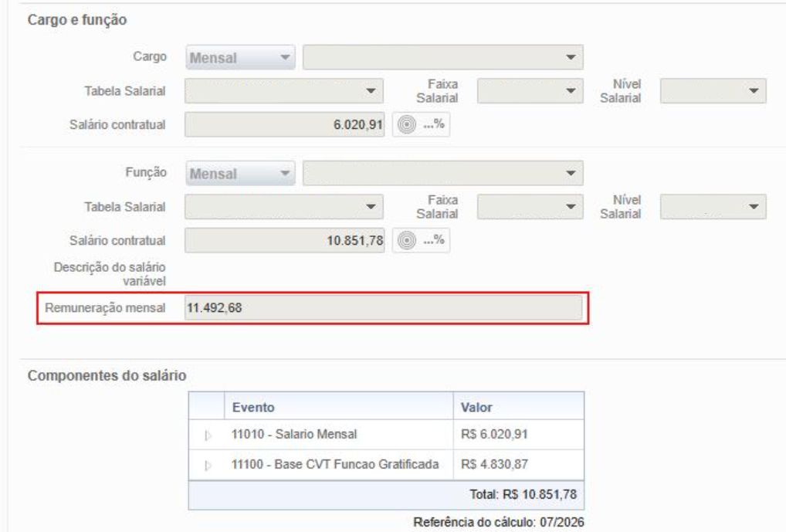This screenshot has width=786, height=532.
Task: Click the Cargo Salário contratual field 6.020,91
Action: pyautogui.click(x=285, y=124)
